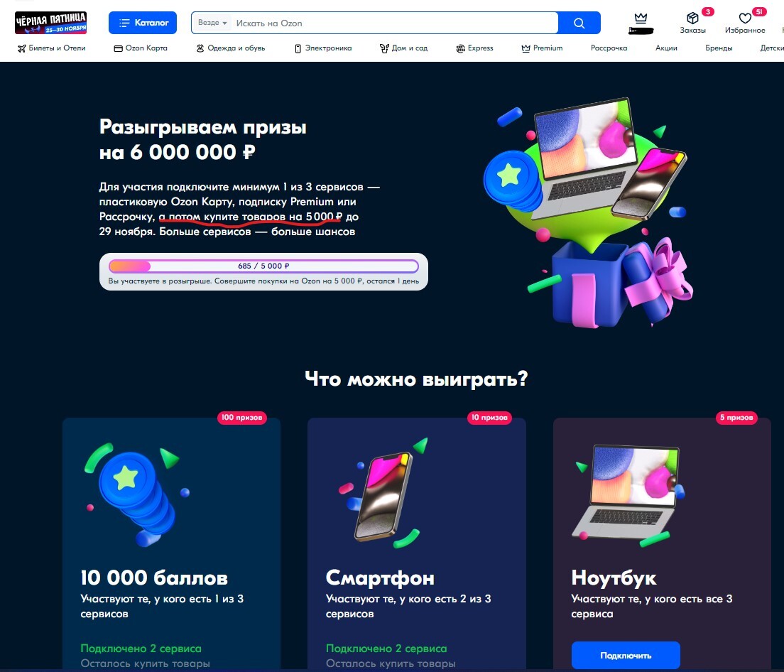Viewport: 784px width, 672px height.
Task: Go to Дом и сад category
Action: pos(404,48)
